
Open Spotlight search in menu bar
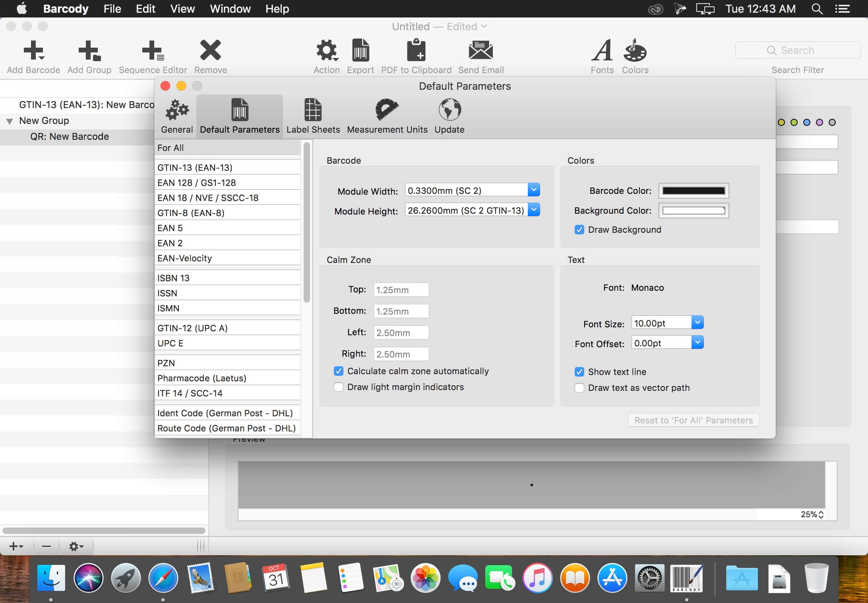point(817,9)
